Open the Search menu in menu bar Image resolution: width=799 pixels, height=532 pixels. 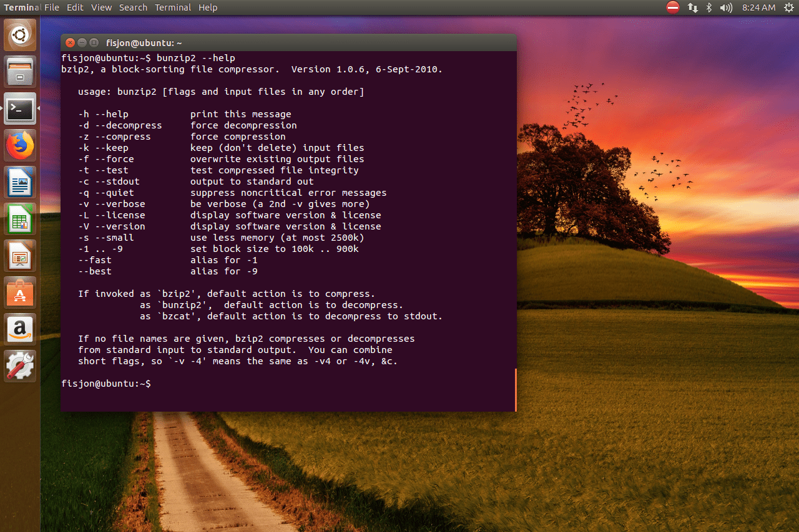pyautogui.click(x=133, y=7)
